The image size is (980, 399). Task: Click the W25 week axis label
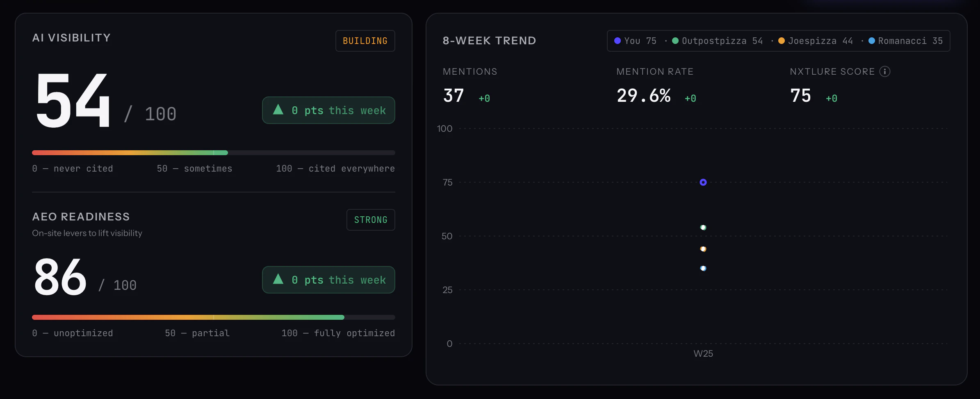coord(703,353)
